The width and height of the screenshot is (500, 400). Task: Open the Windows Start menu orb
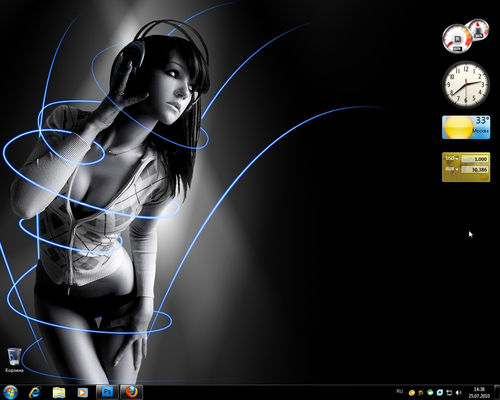click(10, 392)
